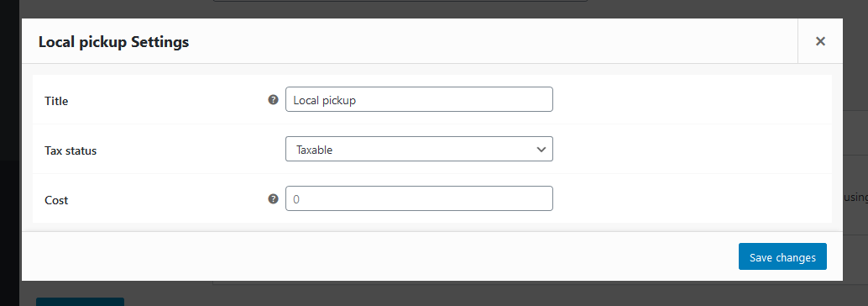Close the Local pickup Settings dialog
The width and height of the screenshot is (868, 306).
click(x=820, y=41)
